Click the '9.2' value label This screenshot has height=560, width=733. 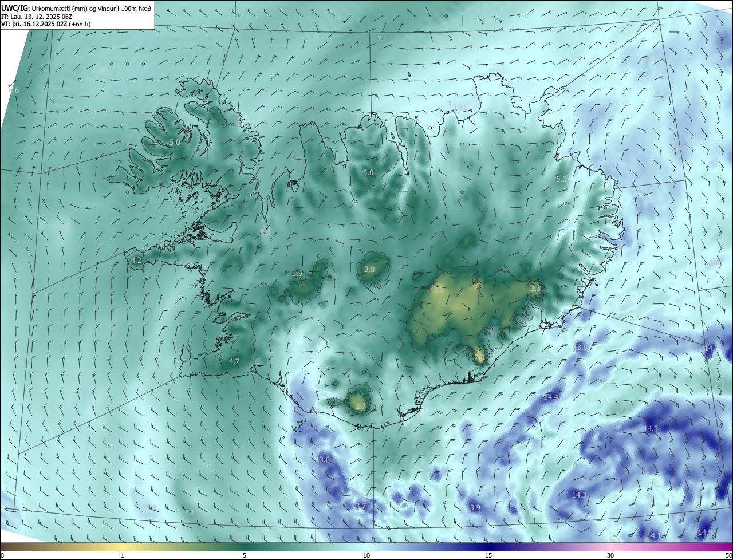(656, 484)
